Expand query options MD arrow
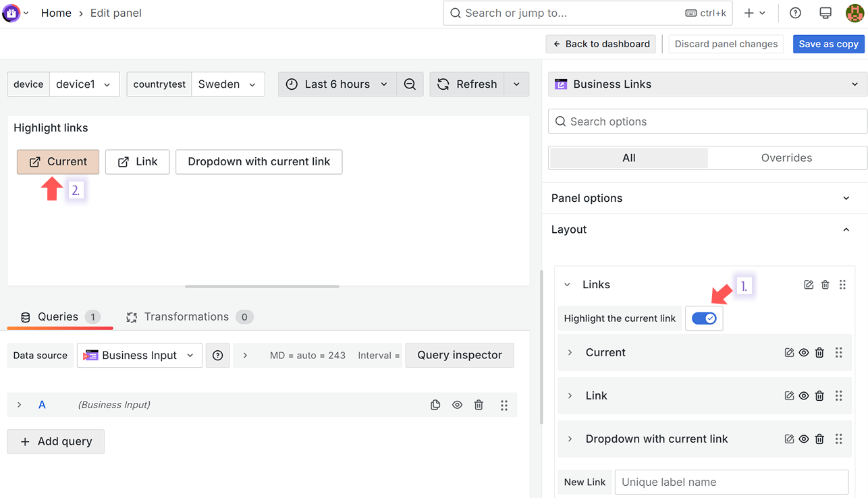The width and height of the screenshot is (868, 498). pyautogui.click(x=245, y=355)
